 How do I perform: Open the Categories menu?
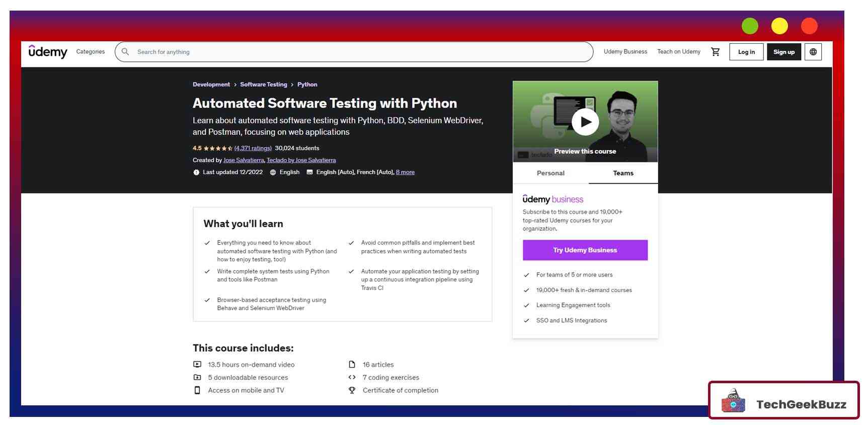[91, 52]
